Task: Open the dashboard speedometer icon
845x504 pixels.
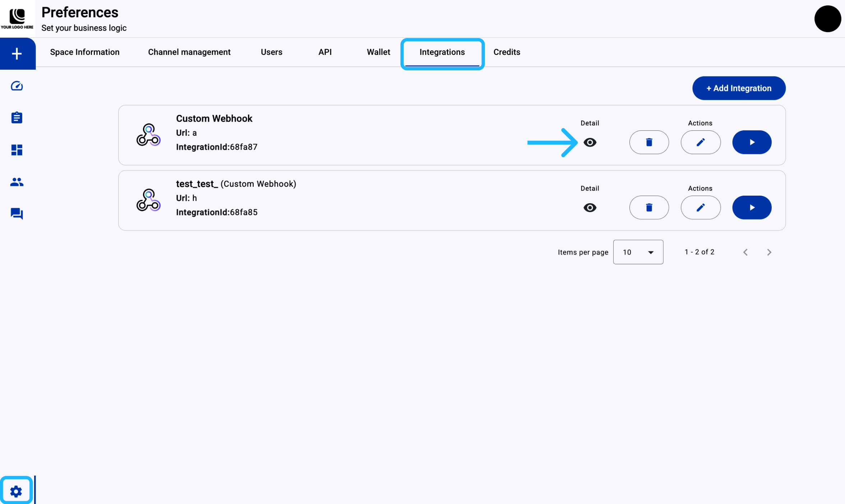Action: 17,86
